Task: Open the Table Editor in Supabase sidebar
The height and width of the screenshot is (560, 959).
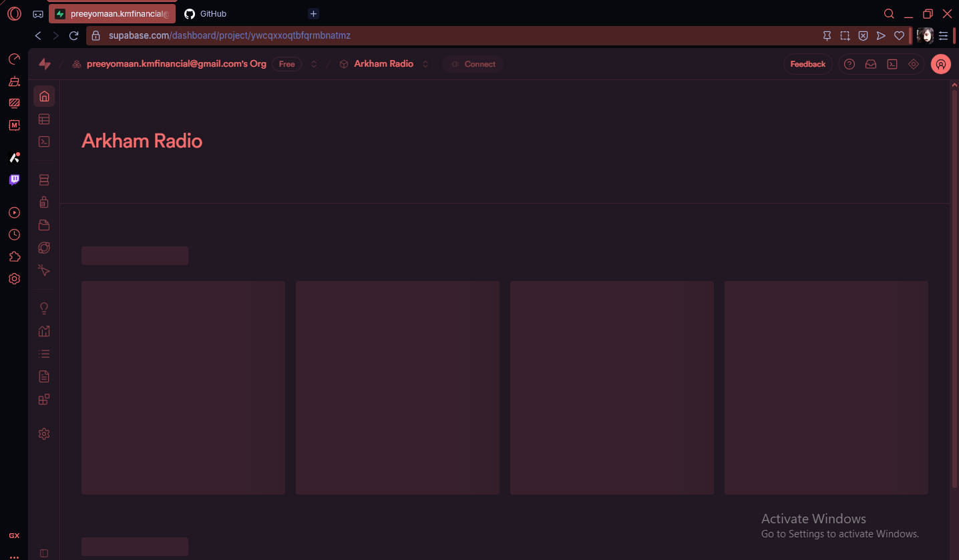Action: pos(44,119)
